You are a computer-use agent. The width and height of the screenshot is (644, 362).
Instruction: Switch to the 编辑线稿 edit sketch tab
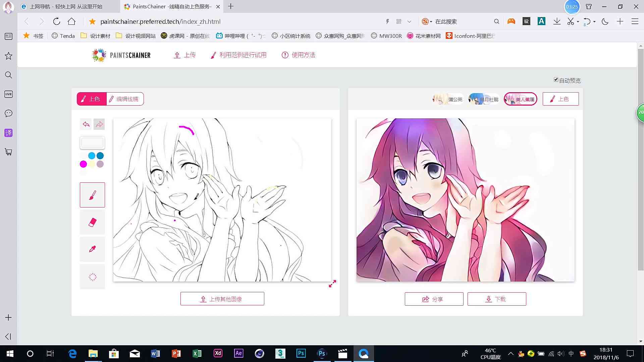tap(125, 99)
